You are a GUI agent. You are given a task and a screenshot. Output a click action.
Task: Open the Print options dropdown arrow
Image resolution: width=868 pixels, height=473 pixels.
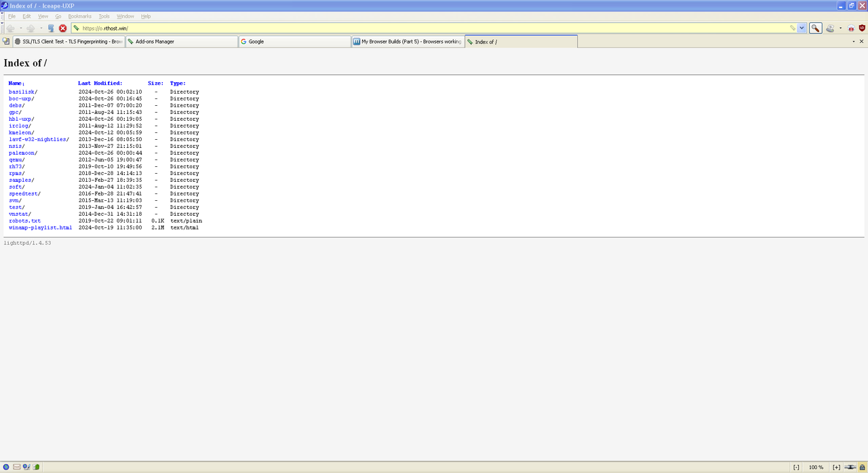840,29
